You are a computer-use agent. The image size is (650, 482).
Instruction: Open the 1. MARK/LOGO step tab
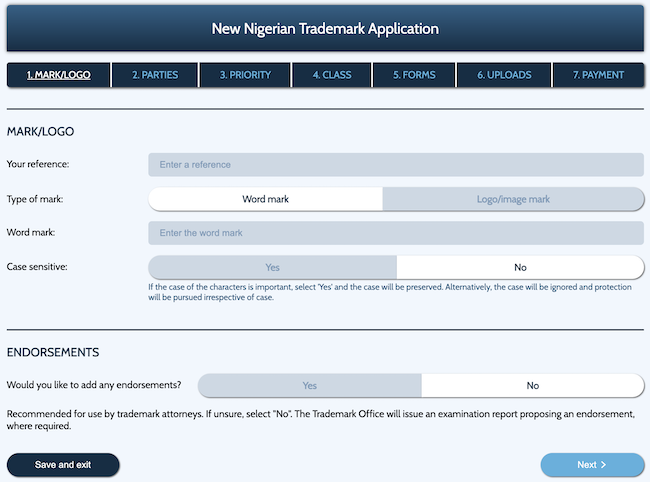click(58, 75)
